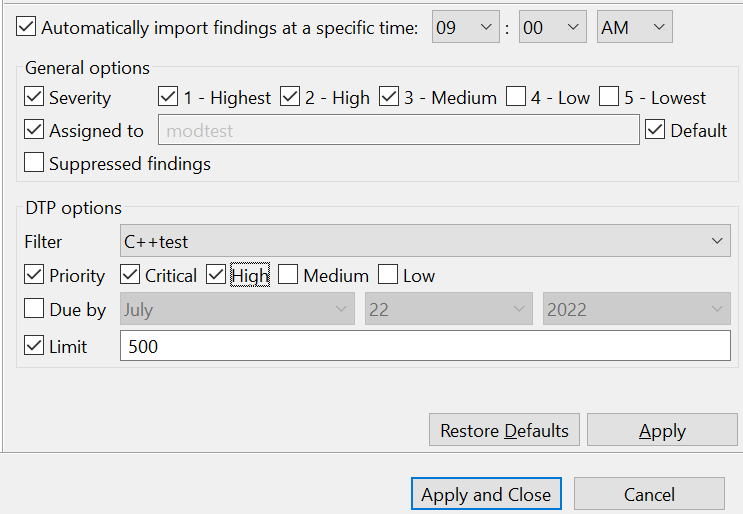
Task: Enable severity 4 - Low
Action: click(x=516, y=96)
